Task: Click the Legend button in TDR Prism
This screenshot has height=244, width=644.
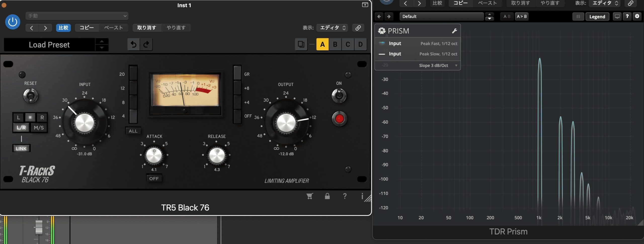Action: pos(597,17)
